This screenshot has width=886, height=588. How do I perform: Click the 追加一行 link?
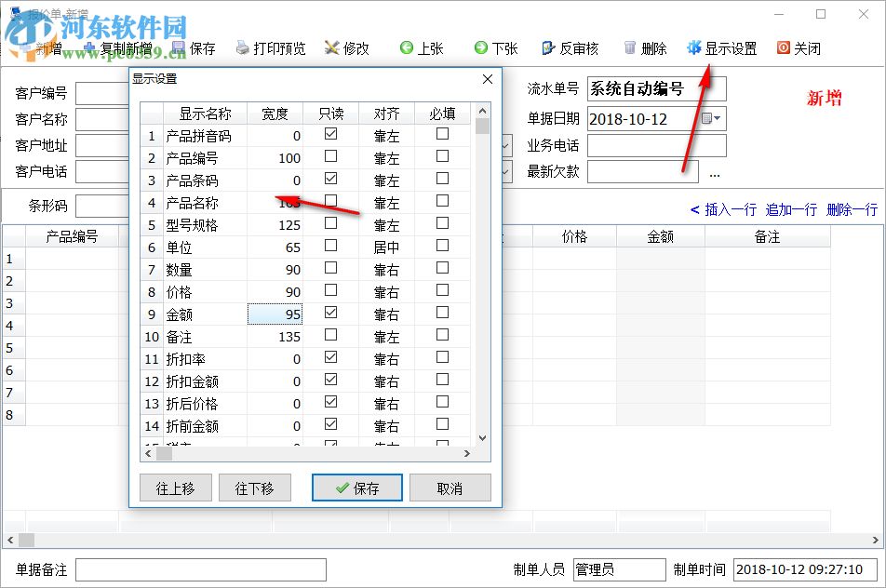tap(791, 209)
